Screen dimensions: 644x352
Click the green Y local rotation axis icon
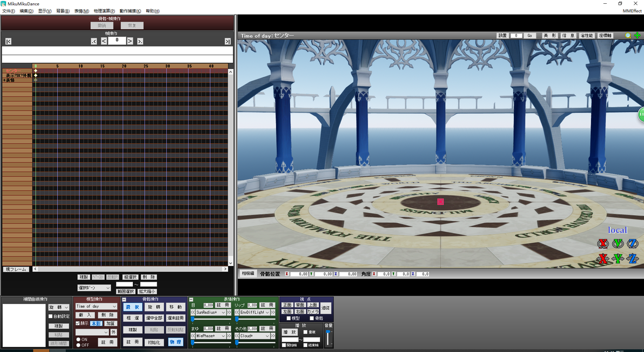(618, 243)
